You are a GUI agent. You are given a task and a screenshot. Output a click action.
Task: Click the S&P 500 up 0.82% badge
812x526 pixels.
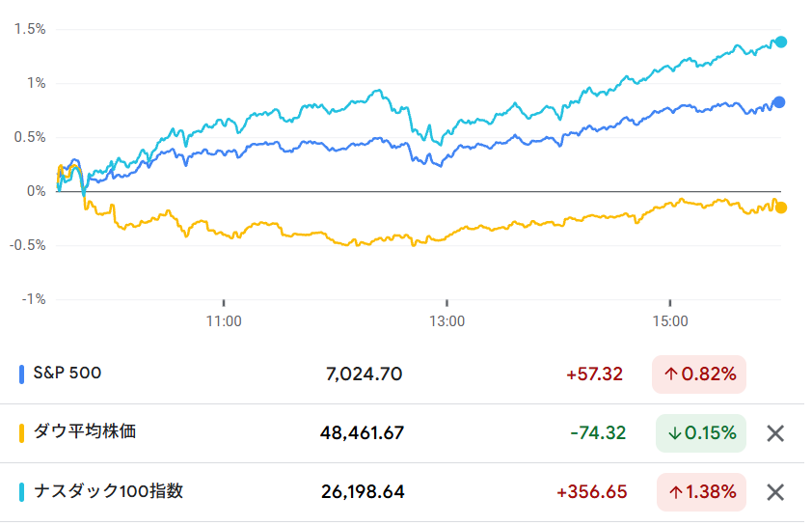coord(699,374)
